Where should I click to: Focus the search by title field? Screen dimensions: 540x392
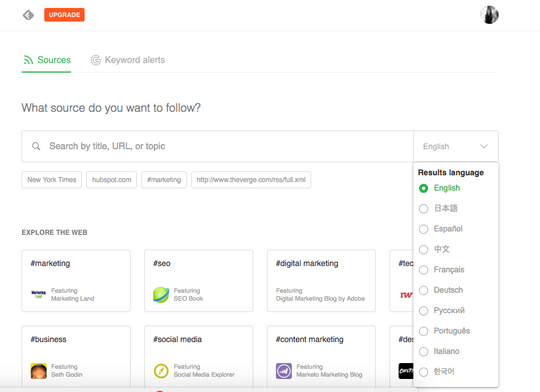pos(217,146)
